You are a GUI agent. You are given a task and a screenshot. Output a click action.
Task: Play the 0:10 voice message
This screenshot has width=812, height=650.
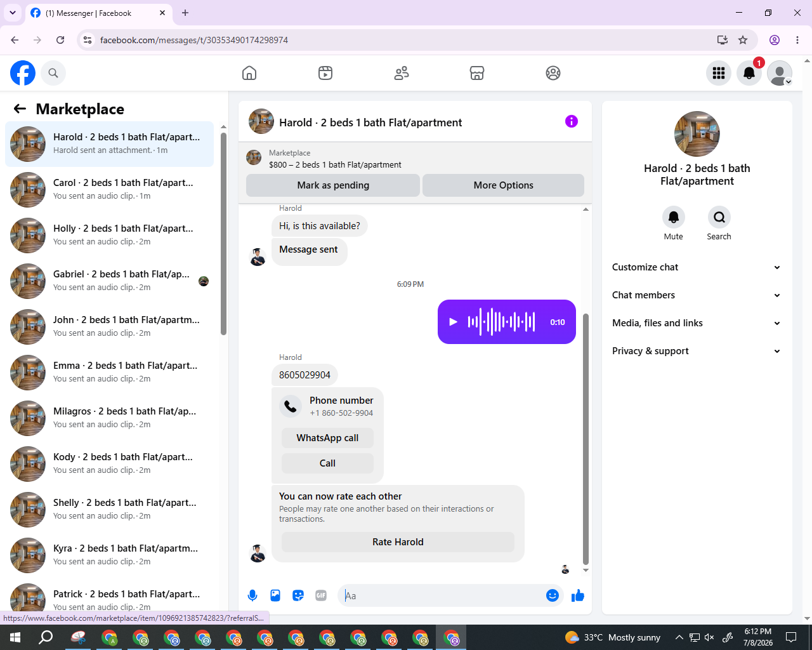[x=453, y=322]
